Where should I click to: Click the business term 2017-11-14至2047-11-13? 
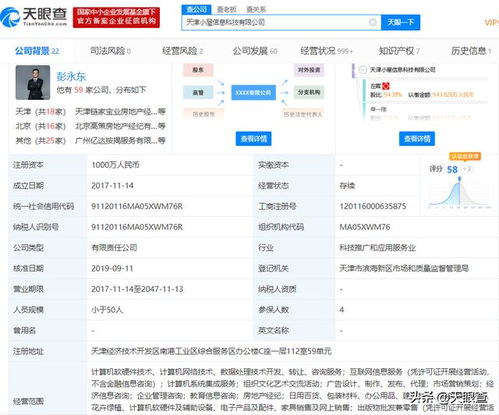pos(137,289)
